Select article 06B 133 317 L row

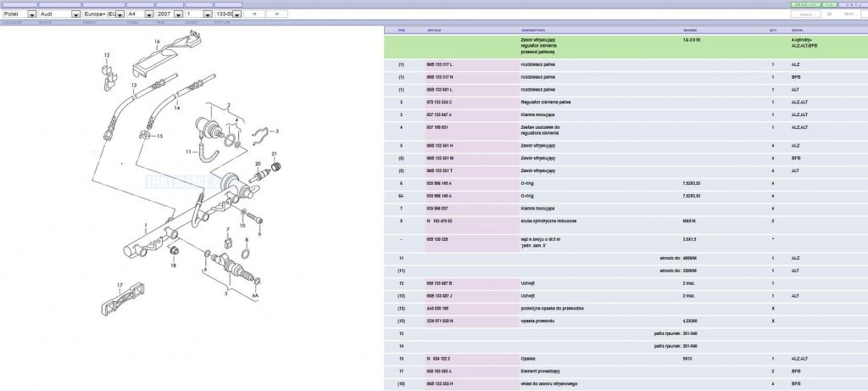coord(626,64)
